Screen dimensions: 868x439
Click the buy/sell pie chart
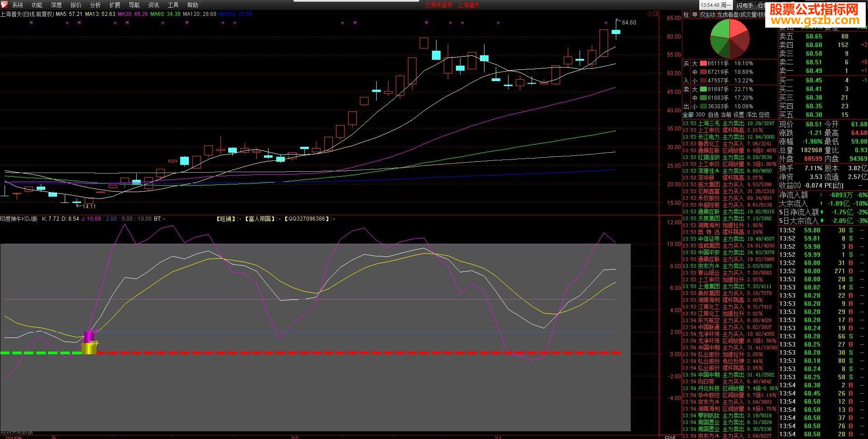pyautogui.click(x=729, y=39)
